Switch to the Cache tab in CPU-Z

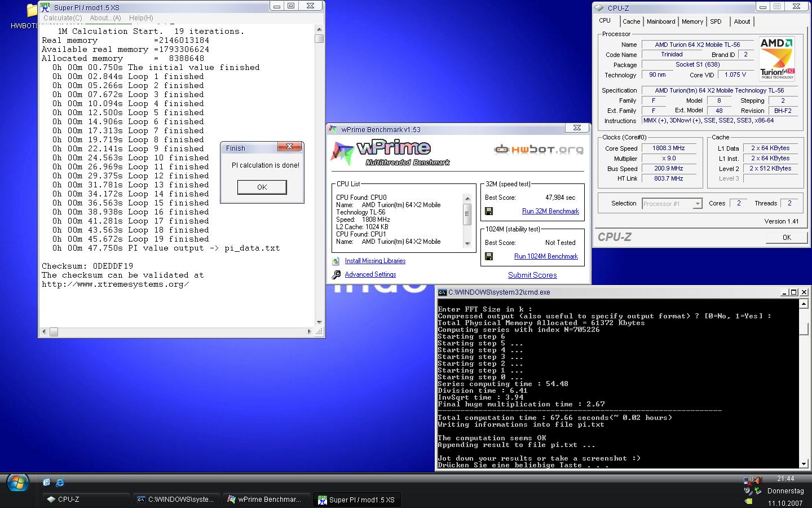click(x=631, y=21)
